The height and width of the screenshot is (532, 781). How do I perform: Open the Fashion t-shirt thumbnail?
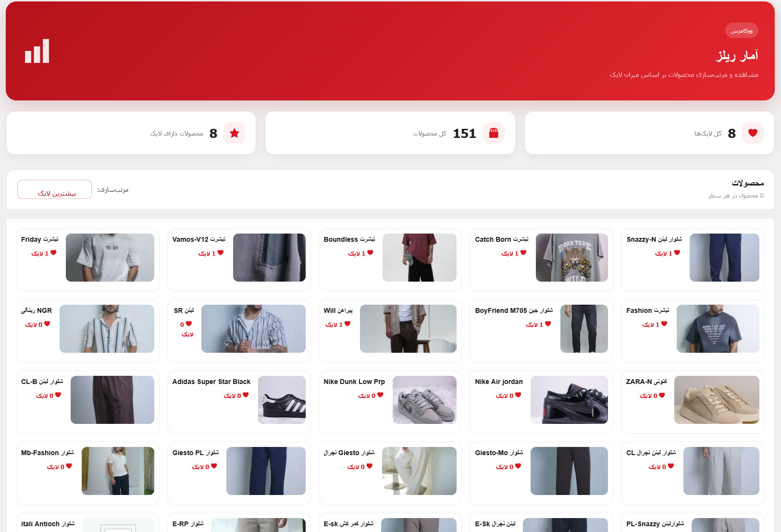tap(718, 329)
